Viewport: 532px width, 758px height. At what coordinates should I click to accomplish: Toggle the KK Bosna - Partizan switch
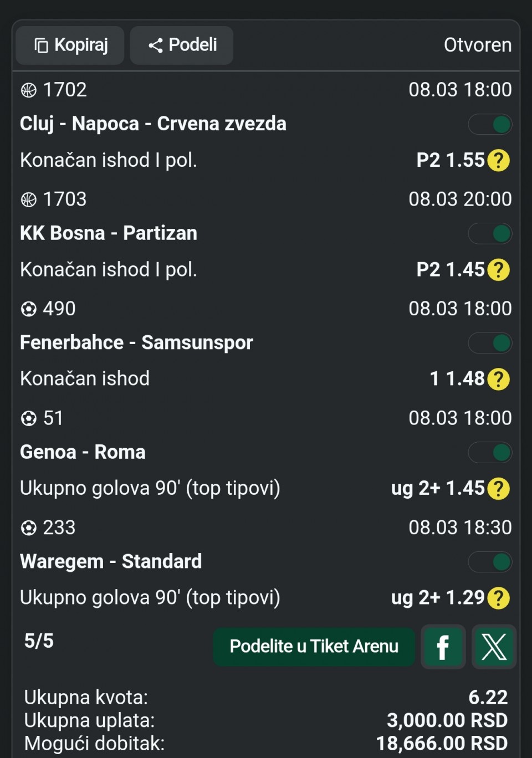click(x=490, y=234)
